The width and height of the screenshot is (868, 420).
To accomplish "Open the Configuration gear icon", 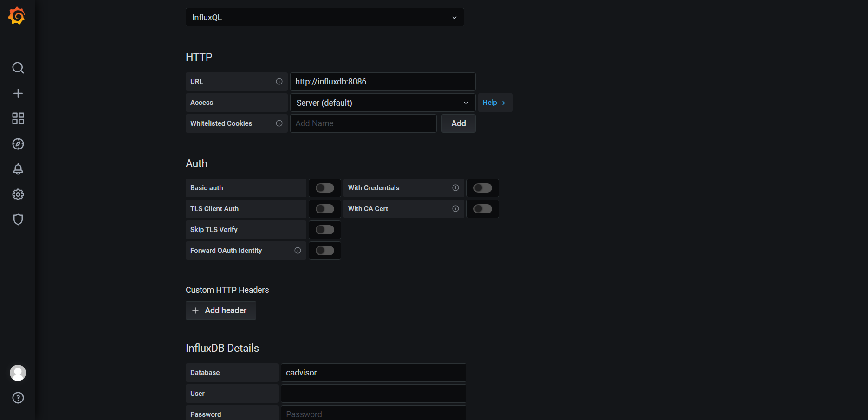I will pos(18,194).
